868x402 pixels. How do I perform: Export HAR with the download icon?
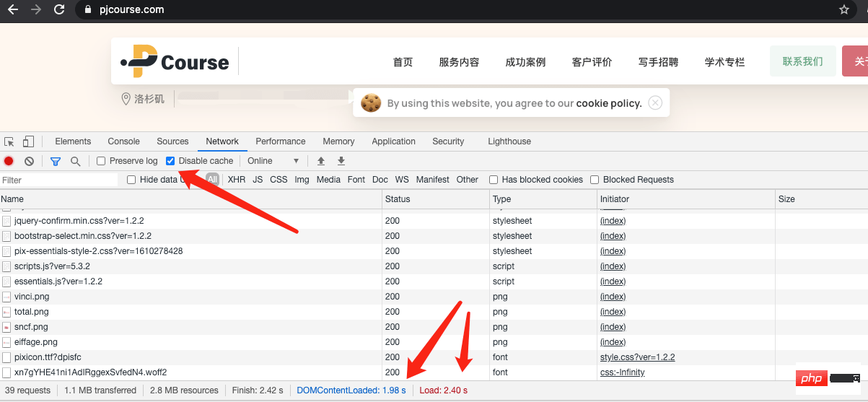click(x=341, y=161)
